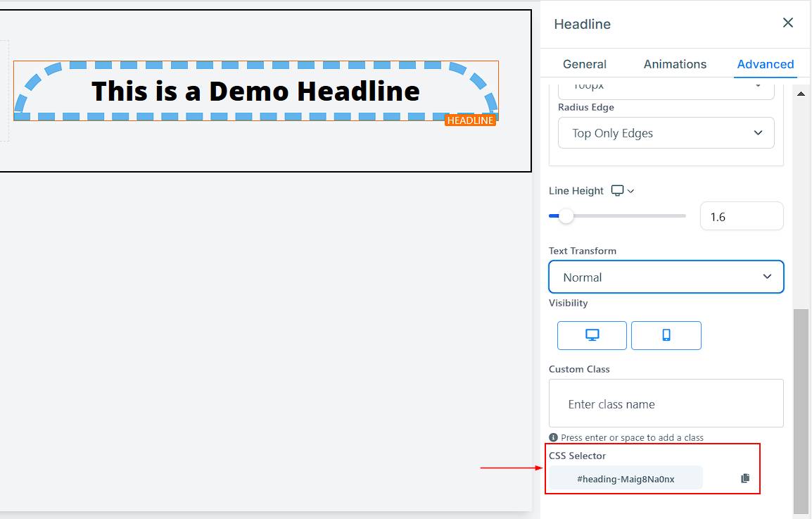Copy the CSS selector to clipboard
This screenshot has height=519, width=812.
(745, 478)
